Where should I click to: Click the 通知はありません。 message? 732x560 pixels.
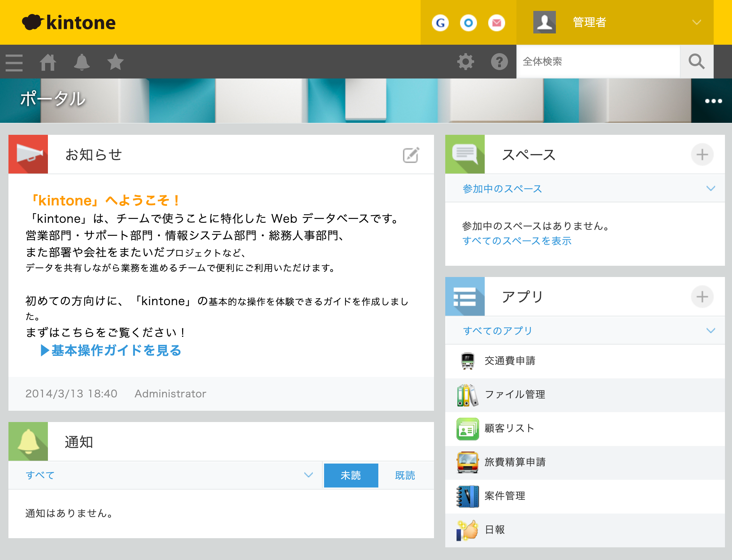69,513
